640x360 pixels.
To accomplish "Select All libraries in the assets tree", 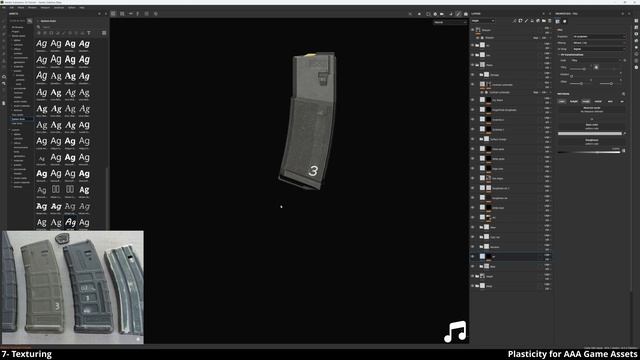I will 17,27.
